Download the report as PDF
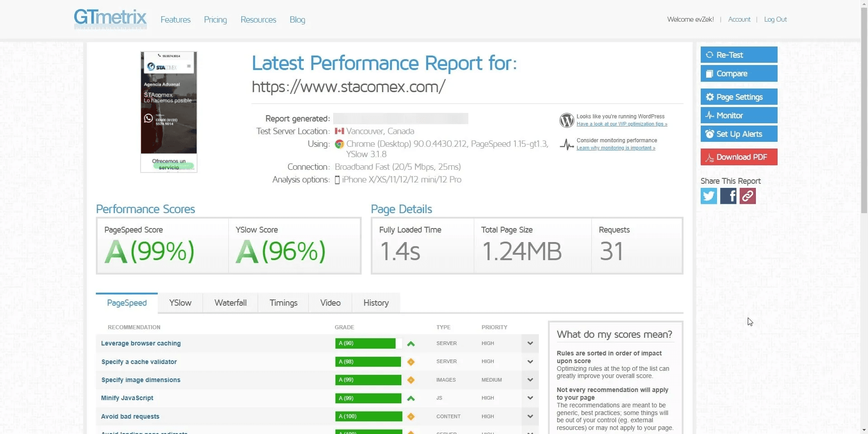This screenshot has height=434, width=868. 739,157
